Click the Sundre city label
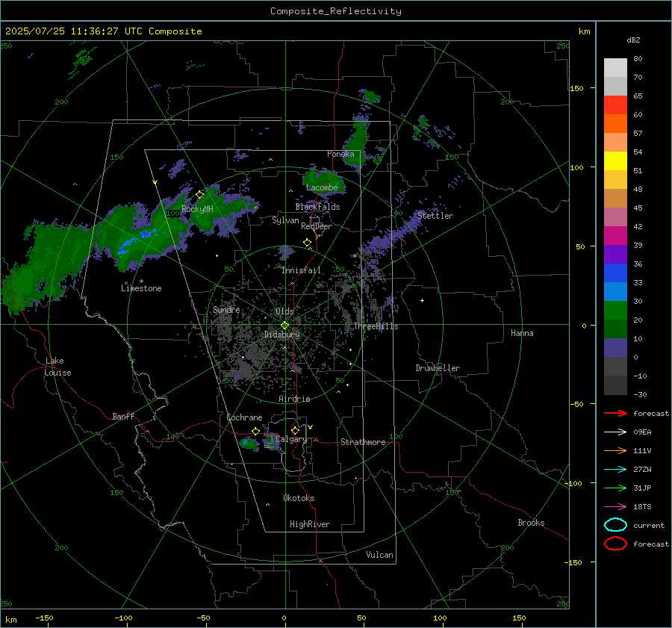 (x=226, y=310)
